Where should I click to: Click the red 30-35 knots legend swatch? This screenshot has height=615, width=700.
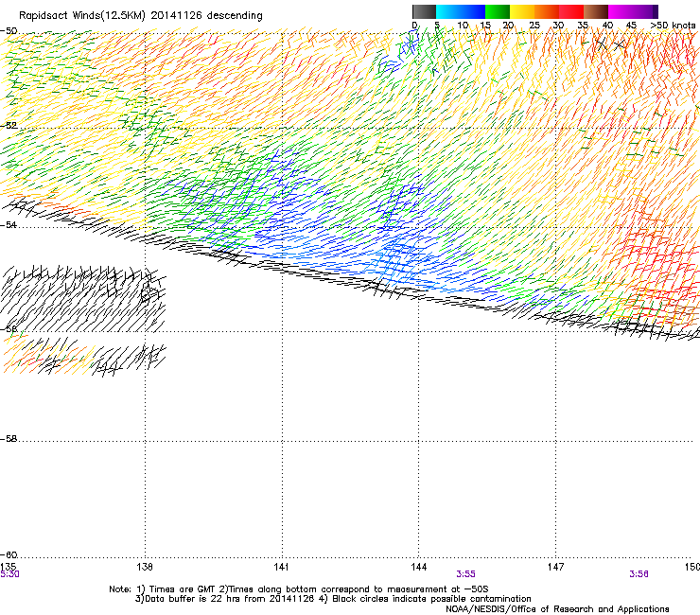(x=571, y=11)
